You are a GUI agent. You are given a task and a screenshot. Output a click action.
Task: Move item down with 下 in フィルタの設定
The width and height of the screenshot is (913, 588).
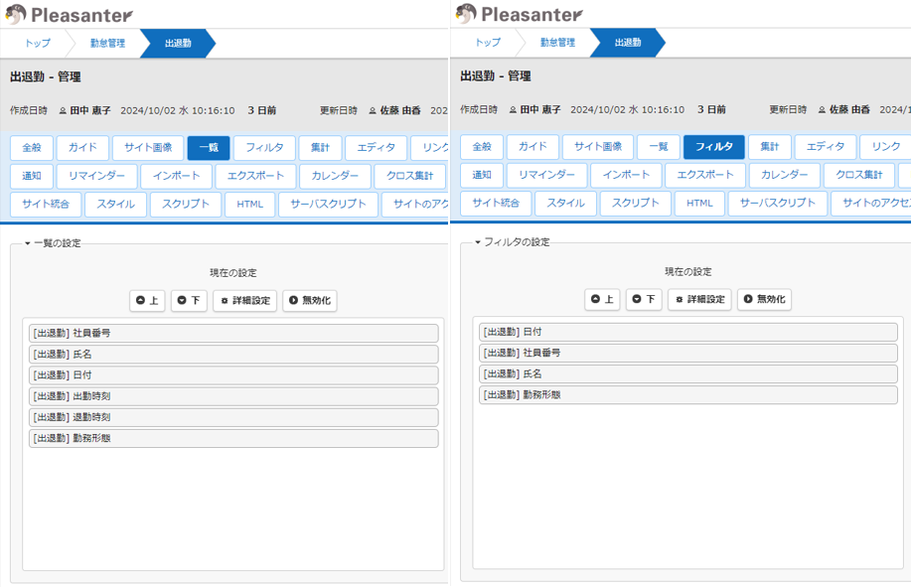pyautogui.click(x=644, y=299)
